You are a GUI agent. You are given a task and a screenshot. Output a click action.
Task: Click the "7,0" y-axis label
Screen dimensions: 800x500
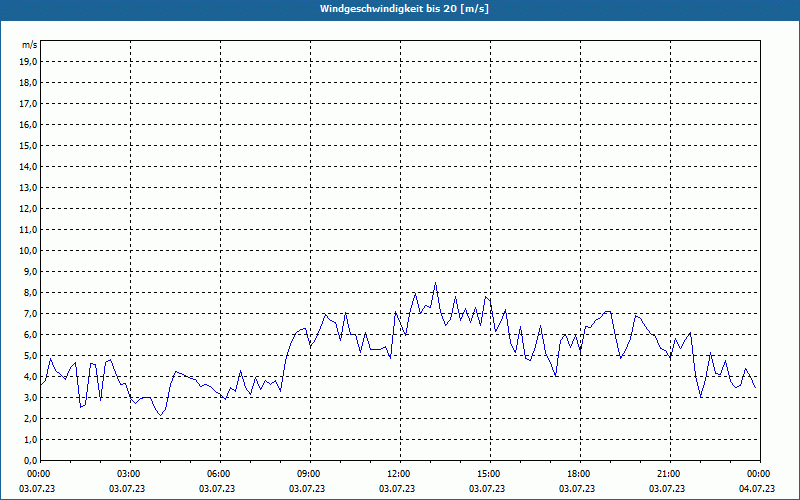click(31, 314)
